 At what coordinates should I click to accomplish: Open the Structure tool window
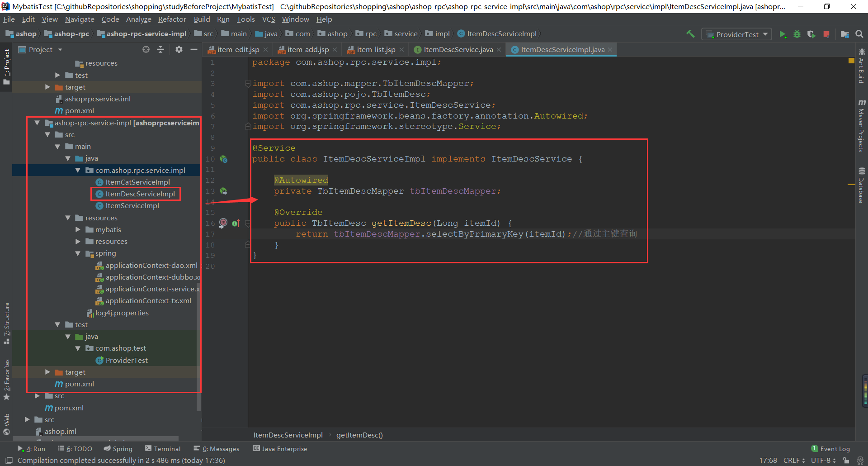click(6, 323)
